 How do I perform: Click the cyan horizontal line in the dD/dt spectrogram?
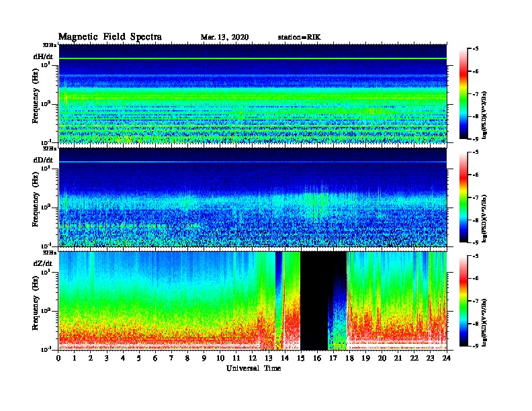[x=253, y=162]
